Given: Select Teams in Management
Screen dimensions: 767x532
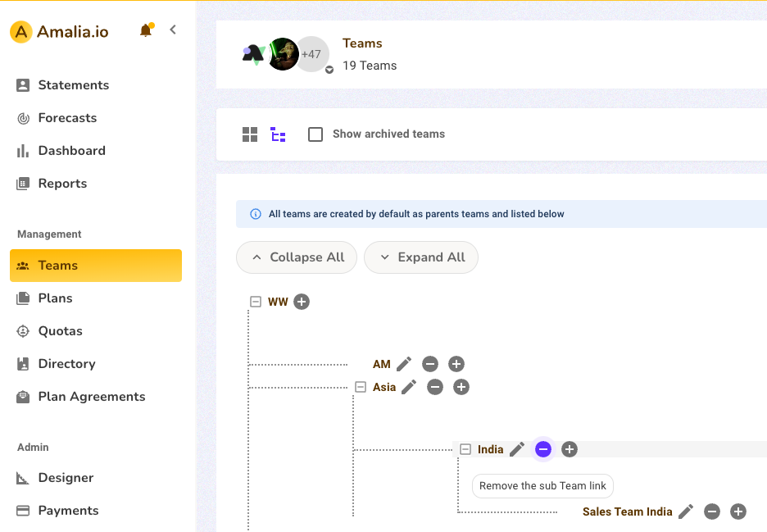Looking at the screenshot, I should pyautogui.click(x=96, y=266).
